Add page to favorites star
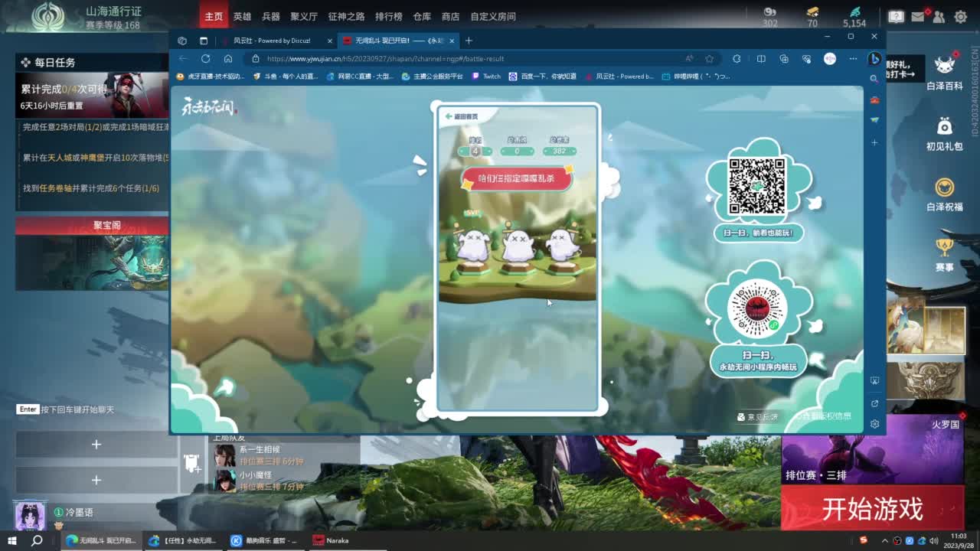This screenshot has width=980, height=551. click(x=710, y=59)
